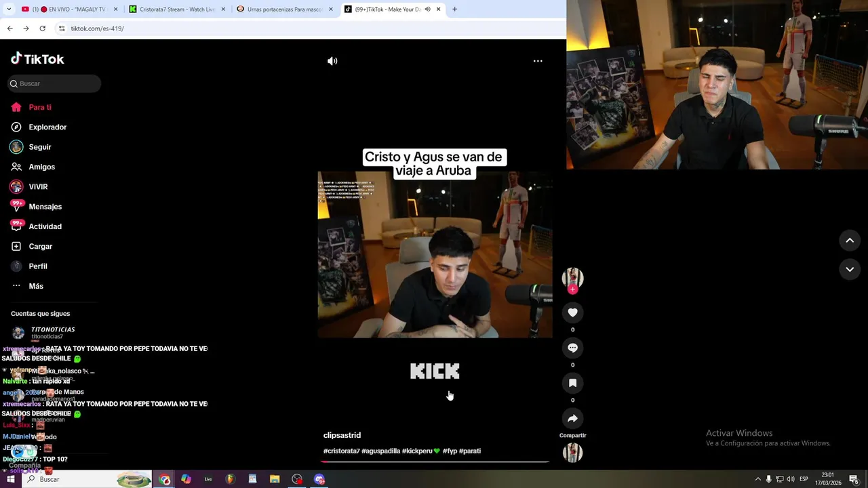Open the comments bubble icon
The image size is (868, 488).
pos(572,348)
